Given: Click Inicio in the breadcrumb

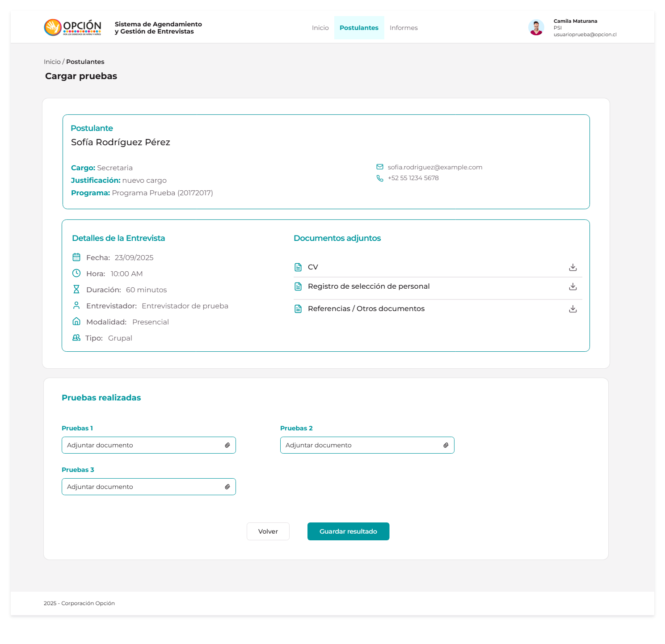Looking at the screenshot, I should click(52, 62).
